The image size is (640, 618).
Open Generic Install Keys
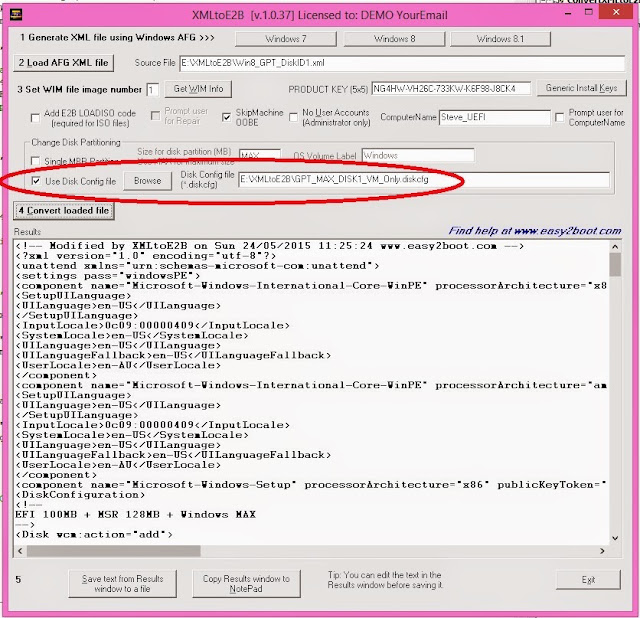[x=581, y=88]
